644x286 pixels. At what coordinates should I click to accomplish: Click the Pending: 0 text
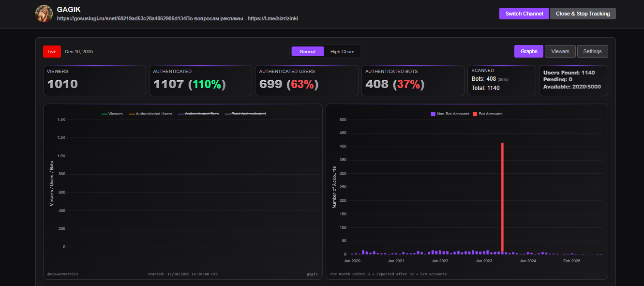click(558, 79)
